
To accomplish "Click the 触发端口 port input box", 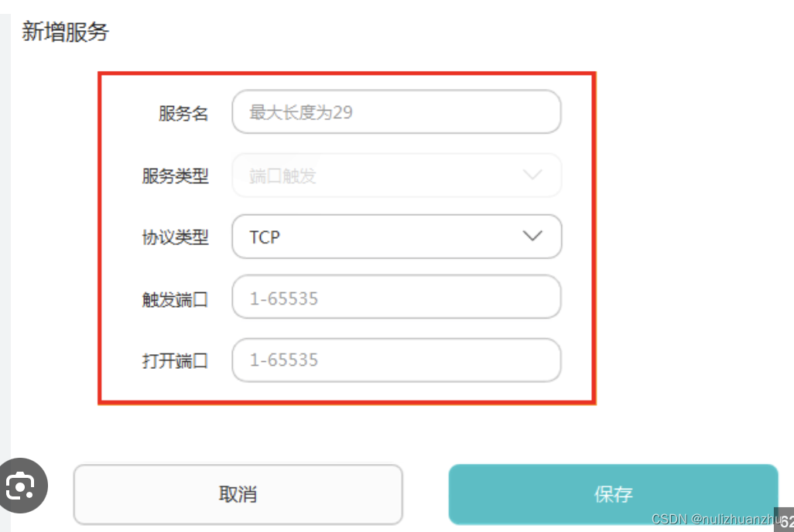I will pyautogui.click(x=396, y=298).
